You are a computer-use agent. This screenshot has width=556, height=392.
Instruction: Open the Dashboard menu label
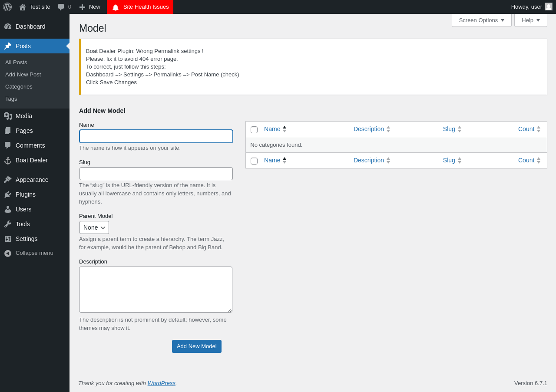click(30, 26)
